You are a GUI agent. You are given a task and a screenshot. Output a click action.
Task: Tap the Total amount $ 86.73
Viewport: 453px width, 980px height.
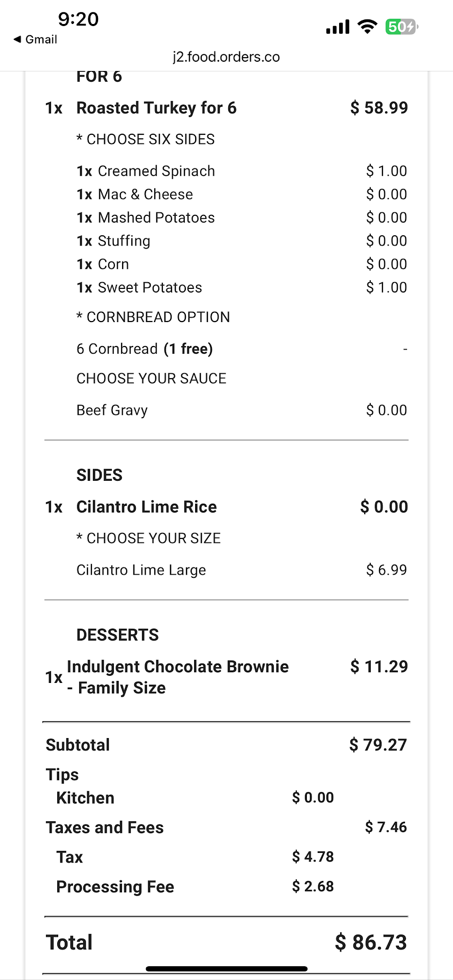(x=371, y=942)
